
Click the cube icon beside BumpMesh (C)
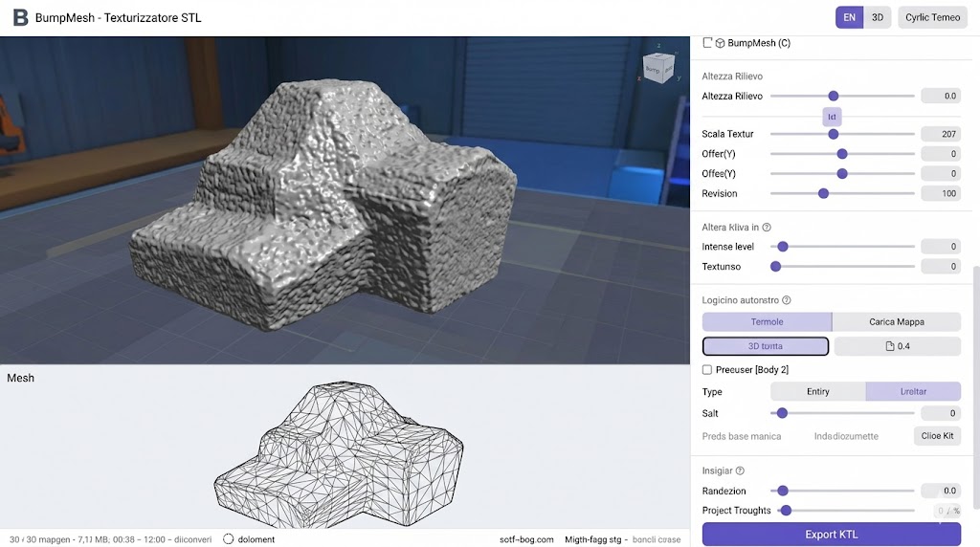(x=720, y=43)
